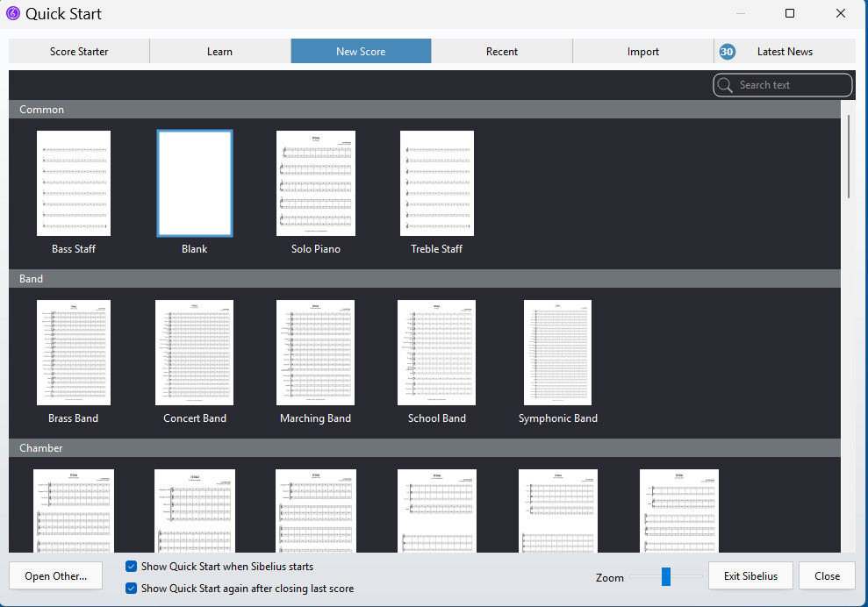View the Latest News tab
Image resolution: width=868 pixels, height=607 pixels.
tap(785, 52)
